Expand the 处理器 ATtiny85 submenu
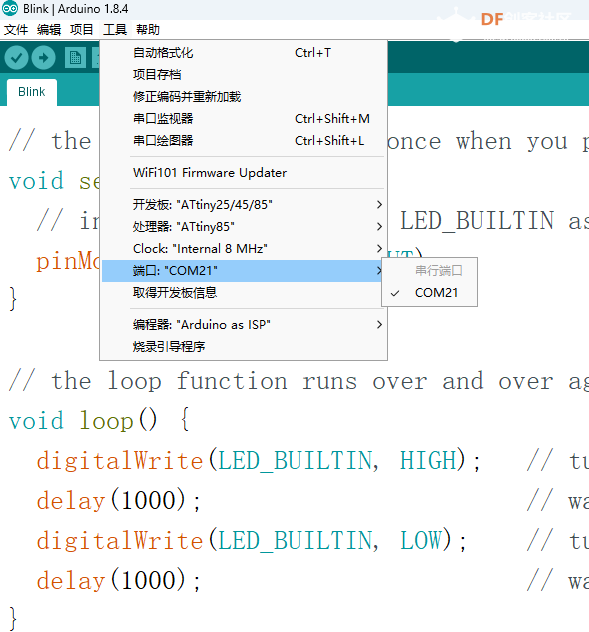 (x=244, y=227)
